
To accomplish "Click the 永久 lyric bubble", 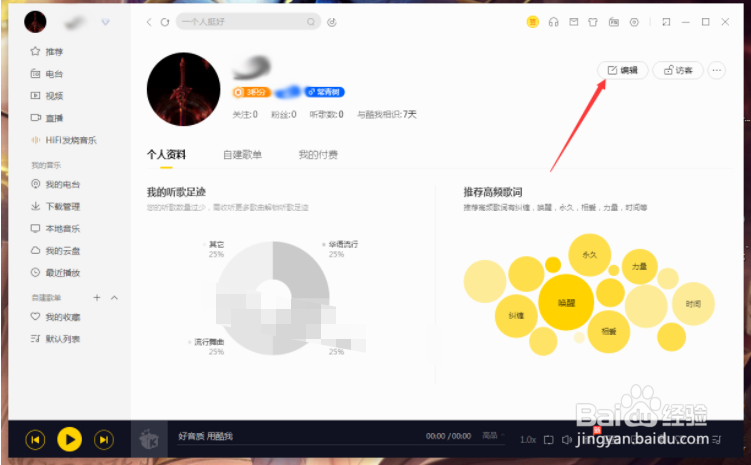I will (x=590, y=255).
